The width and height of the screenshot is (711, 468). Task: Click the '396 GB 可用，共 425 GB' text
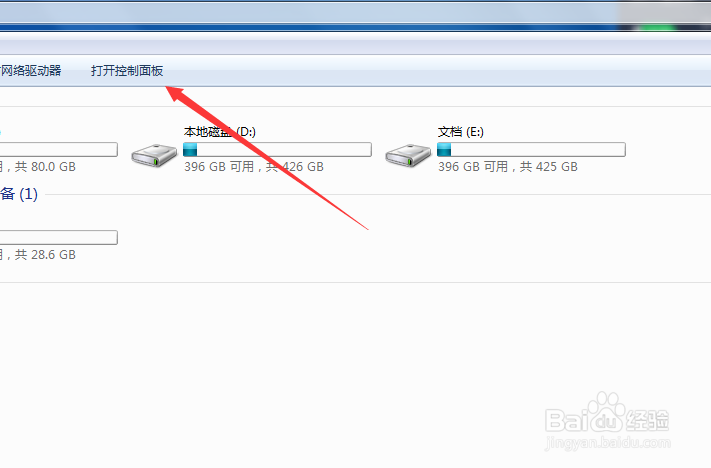click(508, 167)
